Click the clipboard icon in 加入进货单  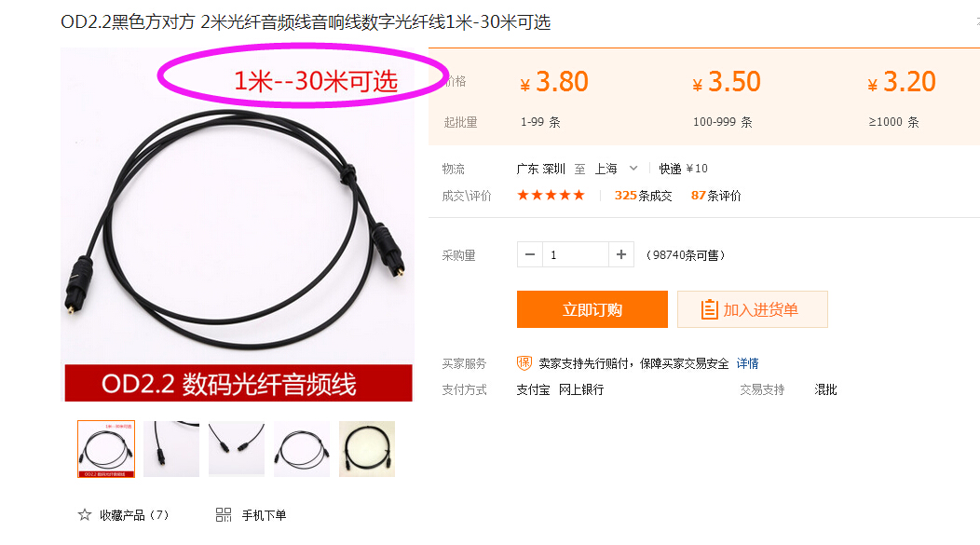(709, 309)
